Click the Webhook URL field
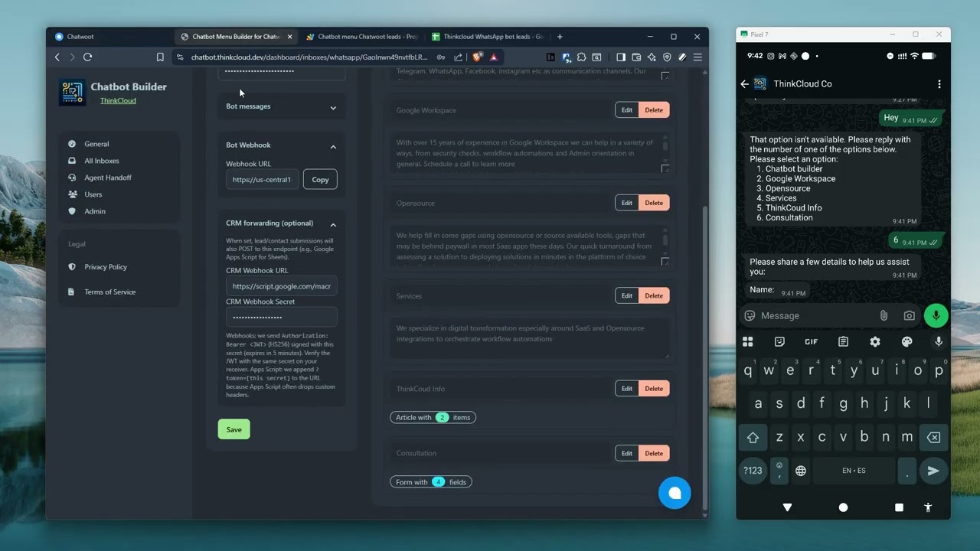 click(x=263, y=180)
